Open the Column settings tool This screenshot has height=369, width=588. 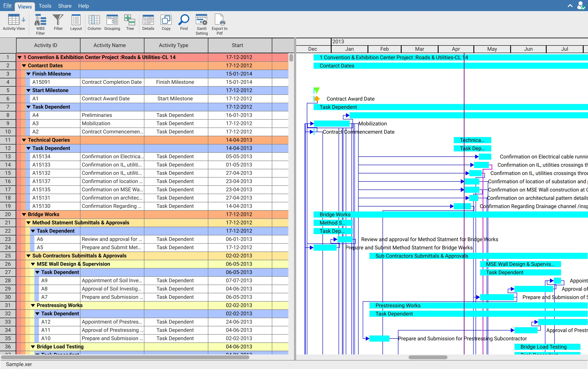[94, 22]
